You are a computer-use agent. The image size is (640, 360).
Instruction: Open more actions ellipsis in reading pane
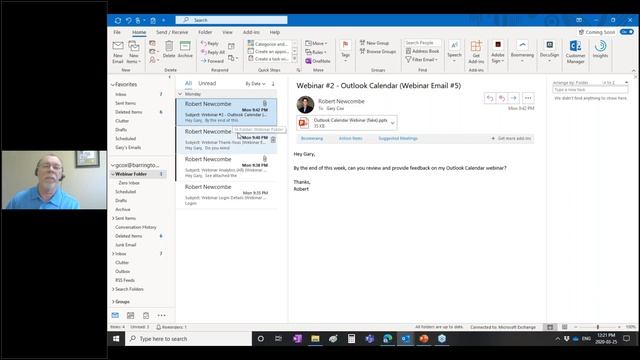(x=528, y=98)
